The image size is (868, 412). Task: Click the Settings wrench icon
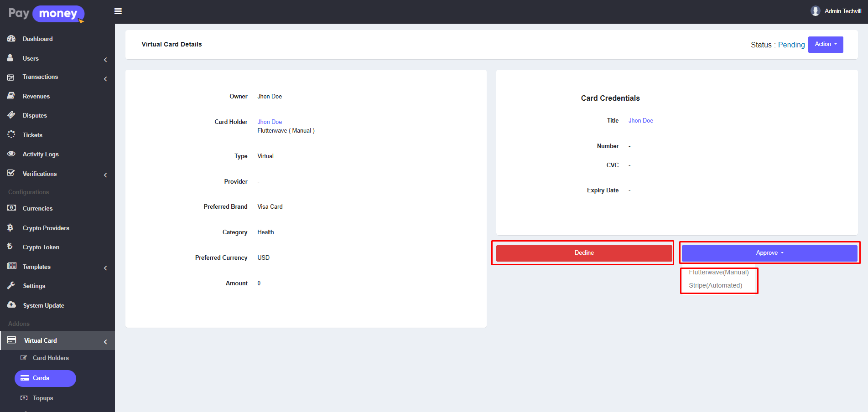[x=11, y=286]
